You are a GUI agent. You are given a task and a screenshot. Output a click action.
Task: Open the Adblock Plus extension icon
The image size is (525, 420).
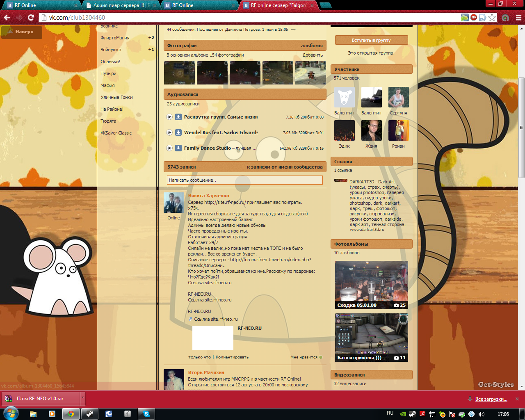pos(474,18)
